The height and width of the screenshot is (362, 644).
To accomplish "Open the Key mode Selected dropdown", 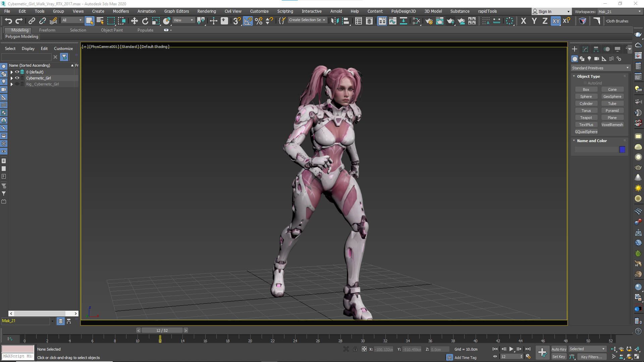I will [x=587, y=349].
